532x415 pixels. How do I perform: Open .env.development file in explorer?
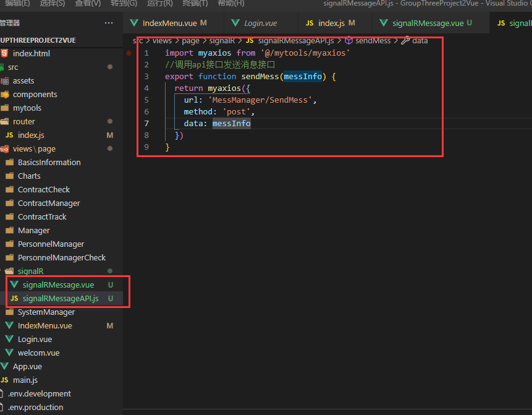coord(39,393)
